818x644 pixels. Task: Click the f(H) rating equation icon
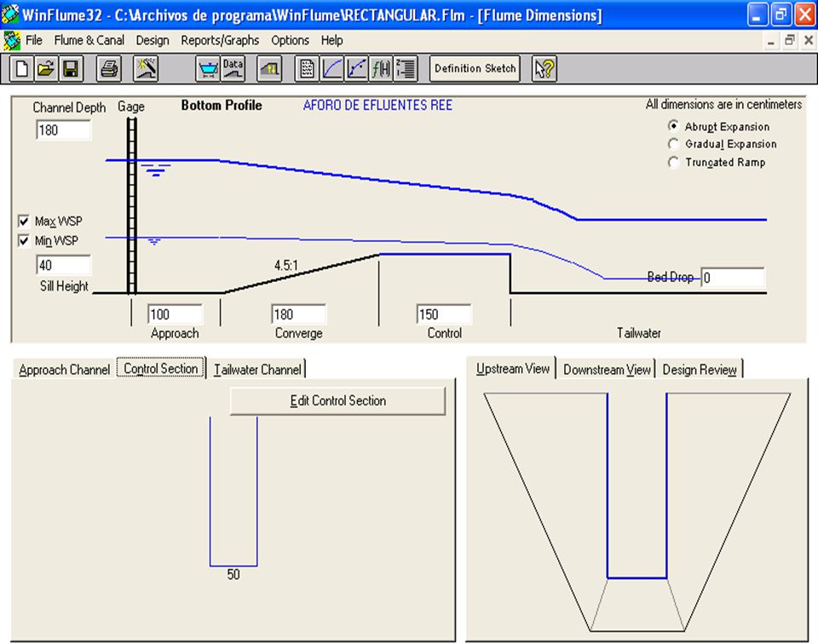pos(381,68)
